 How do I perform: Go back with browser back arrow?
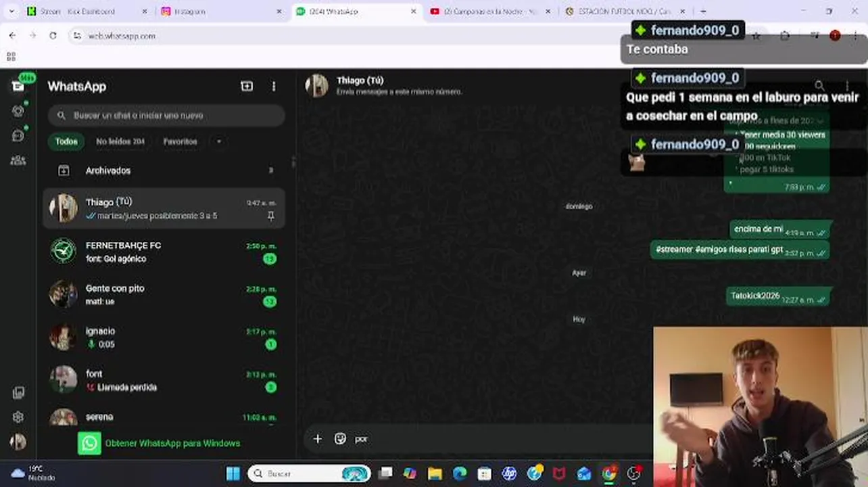12,36
